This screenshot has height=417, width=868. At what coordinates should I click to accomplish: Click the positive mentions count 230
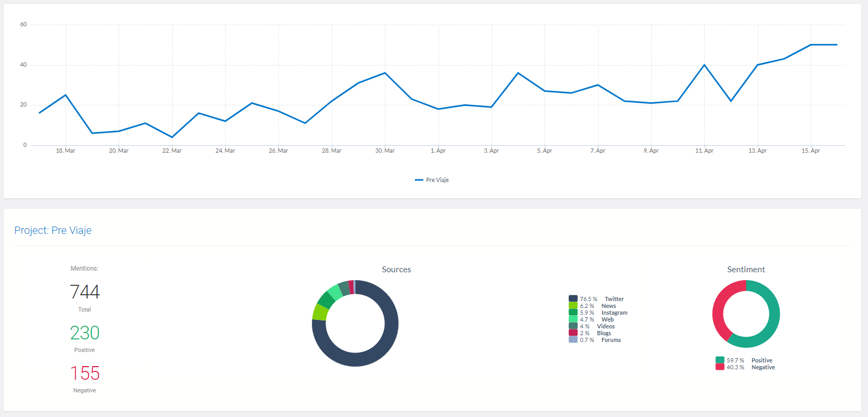pyautogui.click(x=85, y=333)
